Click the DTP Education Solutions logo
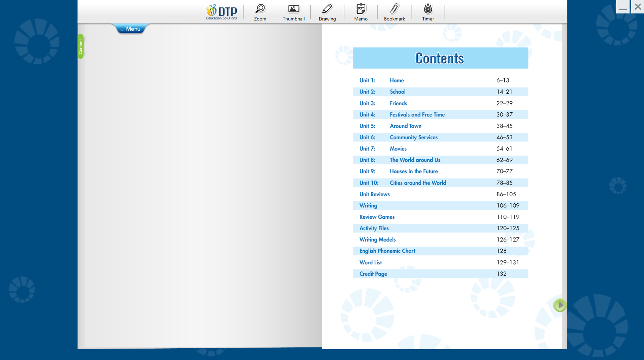644x360 pixels. (x=222, y=12)
